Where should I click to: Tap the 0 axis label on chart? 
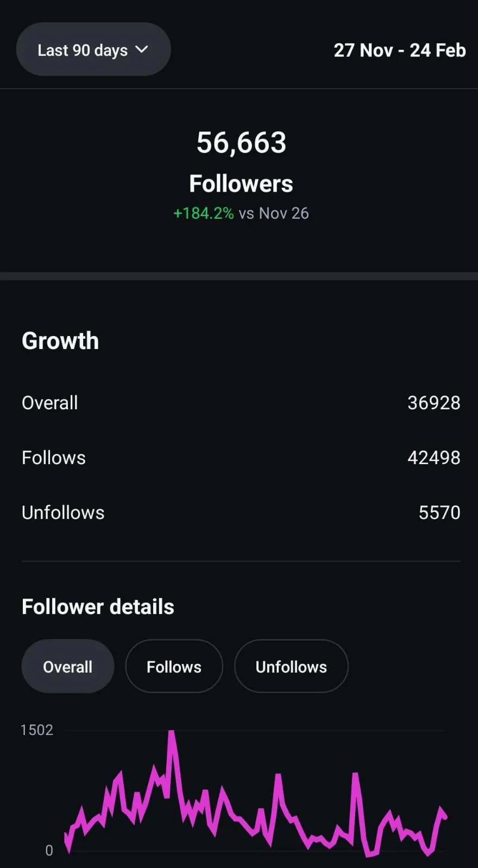[x=49, y=851]
